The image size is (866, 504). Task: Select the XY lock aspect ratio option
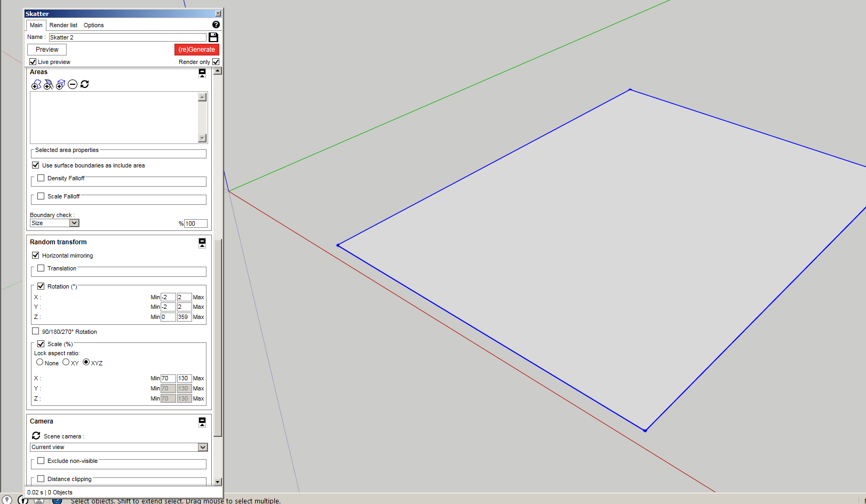point(66,362)
